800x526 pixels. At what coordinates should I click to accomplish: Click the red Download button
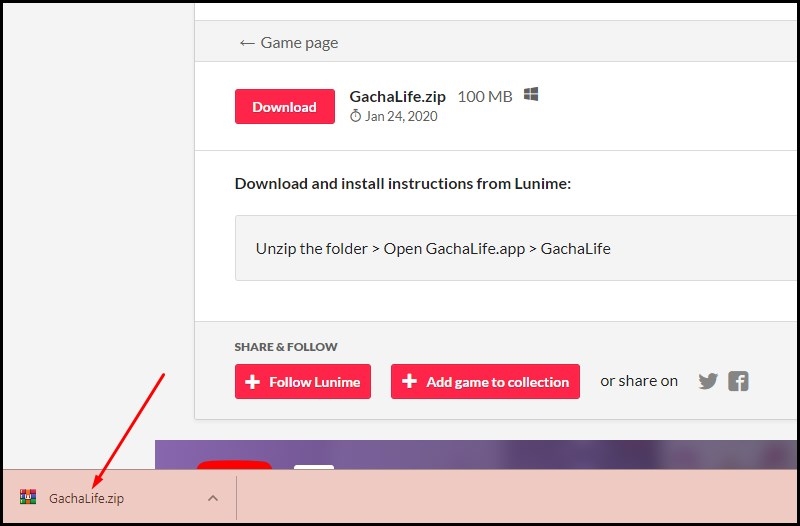[x=285, y=107]
